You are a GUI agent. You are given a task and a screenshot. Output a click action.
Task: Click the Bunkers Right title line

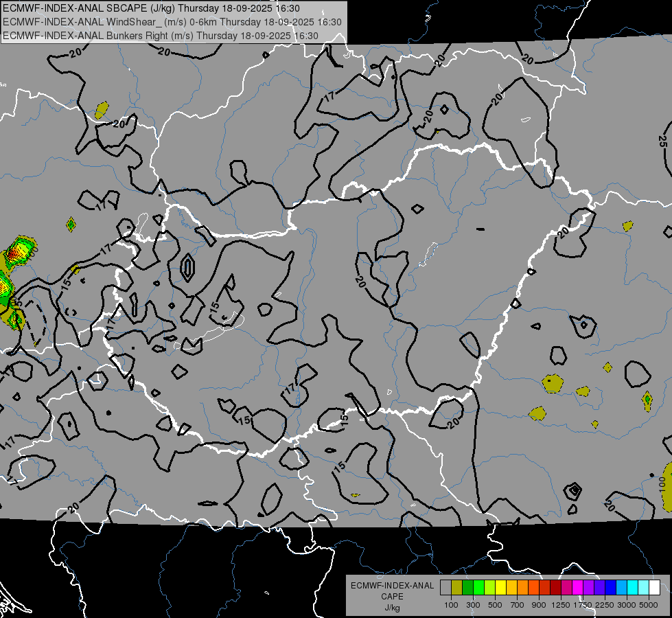(x=161, y=35)
